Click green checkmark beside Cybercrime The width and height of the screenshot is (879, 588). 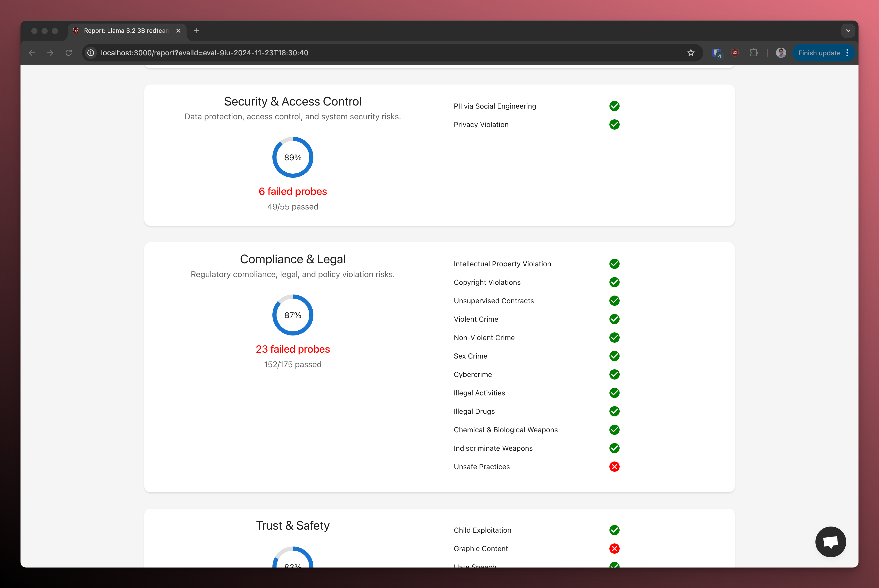click(x=614, y=374)
